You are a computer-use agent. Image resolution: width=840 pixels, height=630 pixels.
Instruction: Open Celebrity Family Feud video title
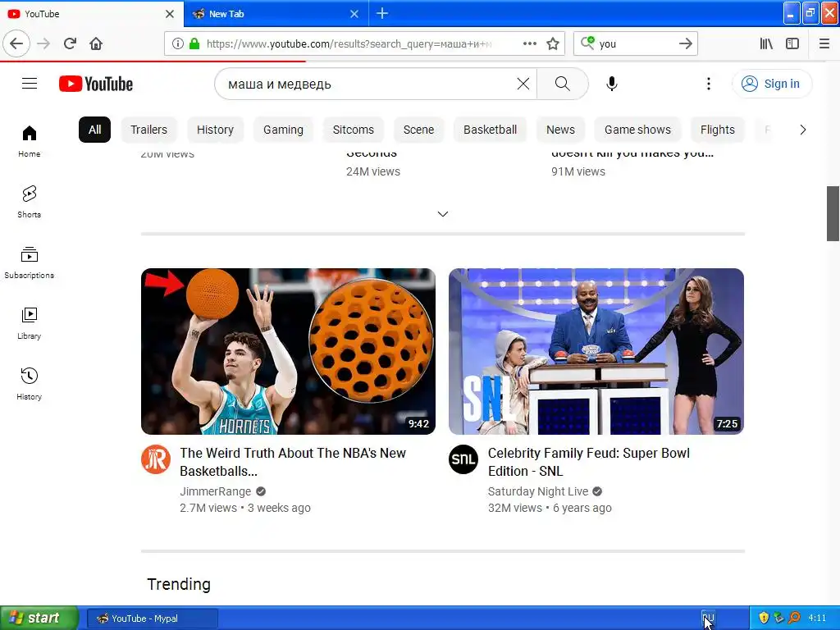pos(588,462)
